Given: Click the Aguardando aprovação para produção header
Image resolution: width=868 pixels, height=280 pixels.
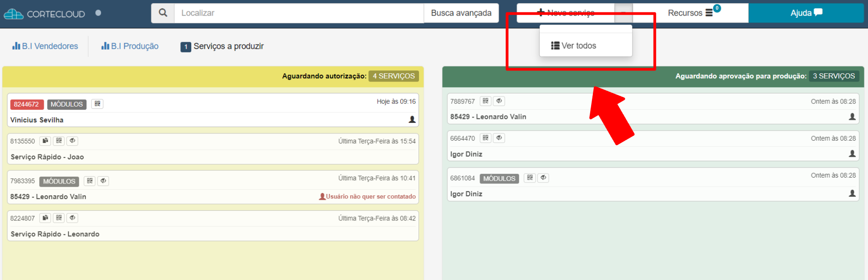Looking at the screenshot, I should (653, 76).
